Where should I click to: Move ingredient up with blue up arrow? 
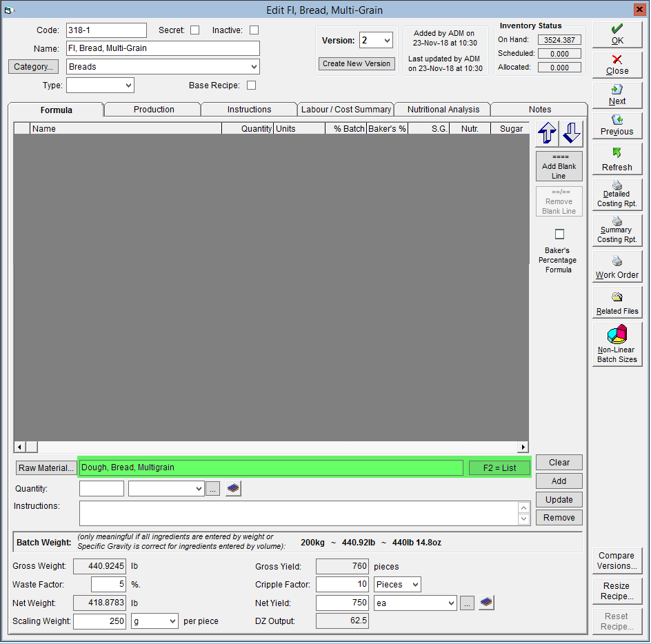(x=547, y=134)
